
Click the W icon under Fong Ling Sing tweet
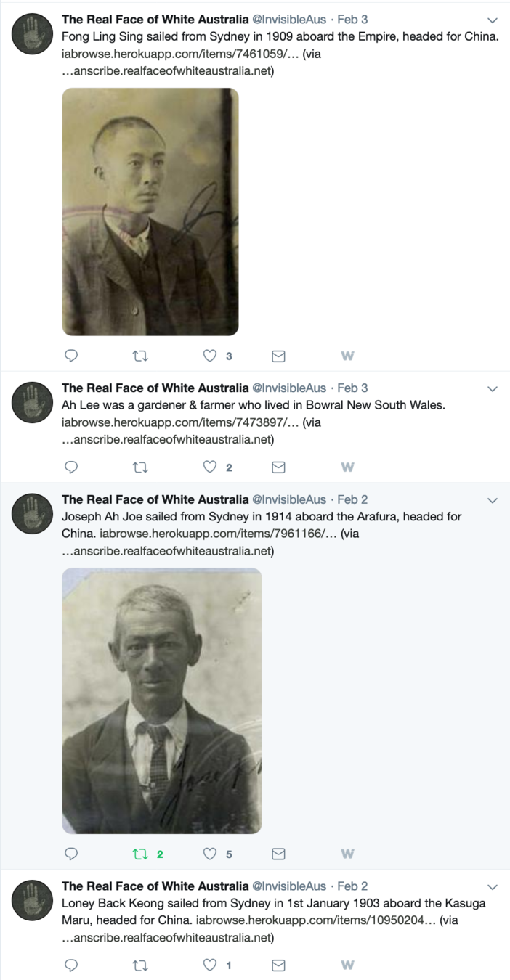[347, 356]
